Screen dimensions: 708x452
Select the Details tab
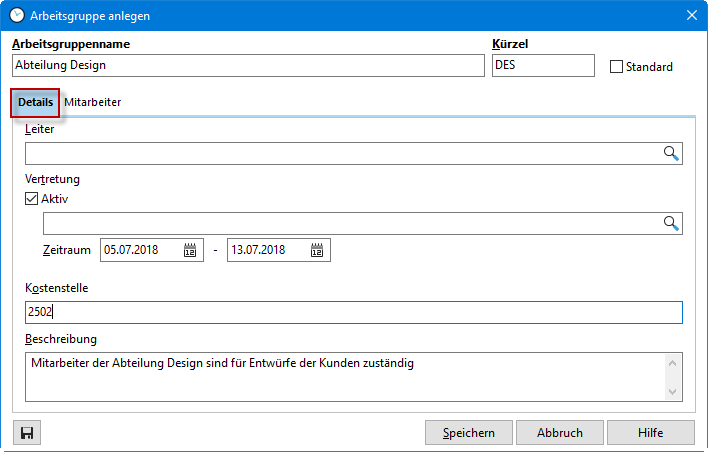(x=35, y=102)
